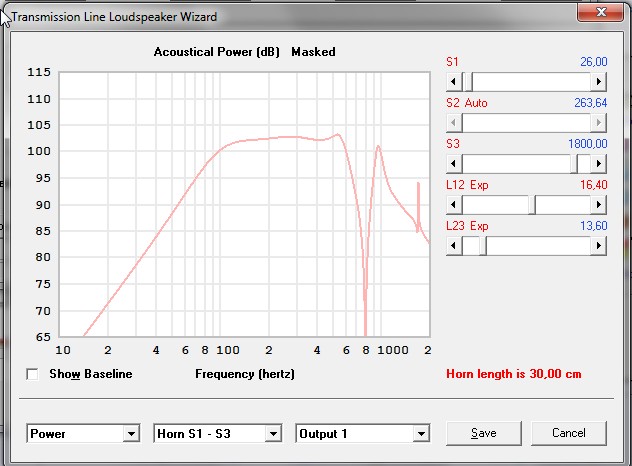Viewport: 632px width, 466px height.
Task: Decrease S1 with the left arrow
Action: click(x=454, y=82)
